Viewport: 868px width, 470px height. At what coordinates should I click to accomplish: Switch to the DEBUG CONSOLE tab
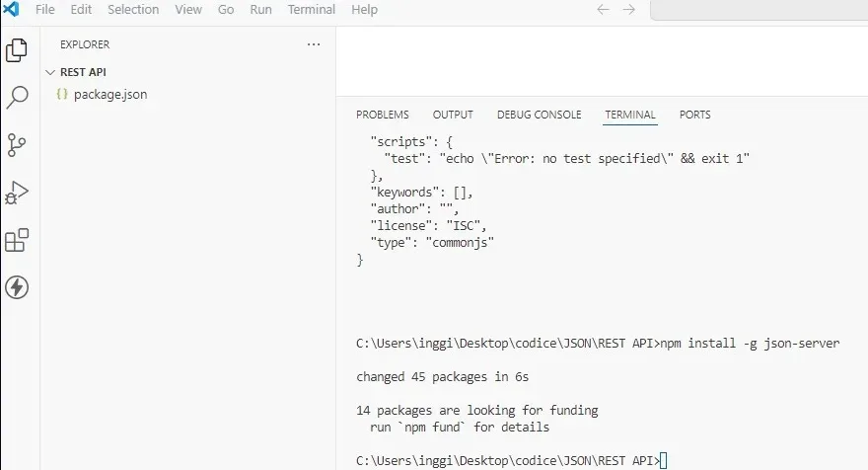[x=540, y=115]
